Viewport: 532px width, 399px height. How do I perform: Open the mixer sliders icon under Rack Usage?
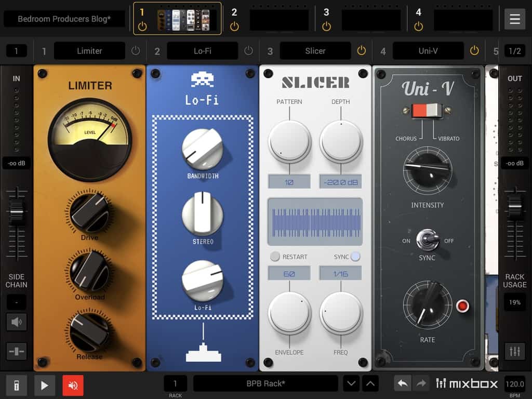514,351
